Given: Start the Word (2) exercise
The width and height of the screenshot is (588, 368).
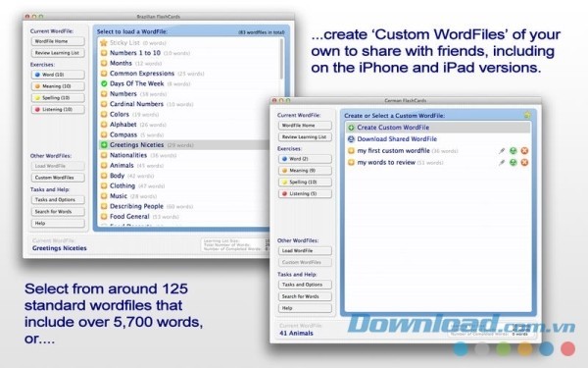Looking at the screenshot, I should click(x=305, y=159).
